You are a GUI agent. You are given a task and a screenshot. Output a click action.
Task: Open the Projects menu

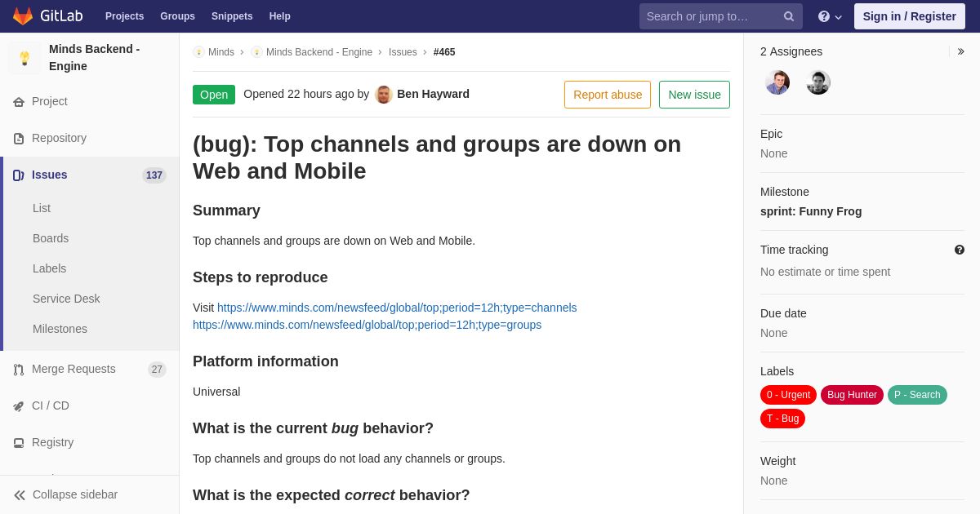click(124, 16)
